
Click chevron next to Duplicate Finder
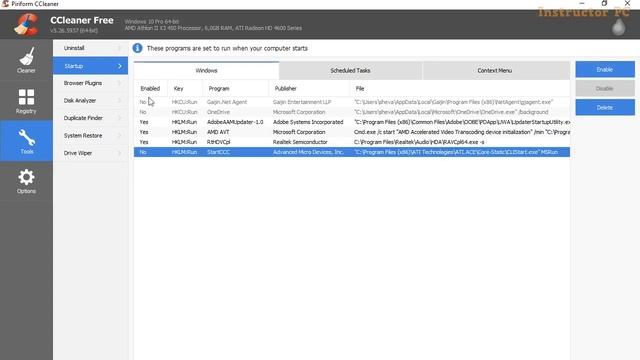pos(120,118)
